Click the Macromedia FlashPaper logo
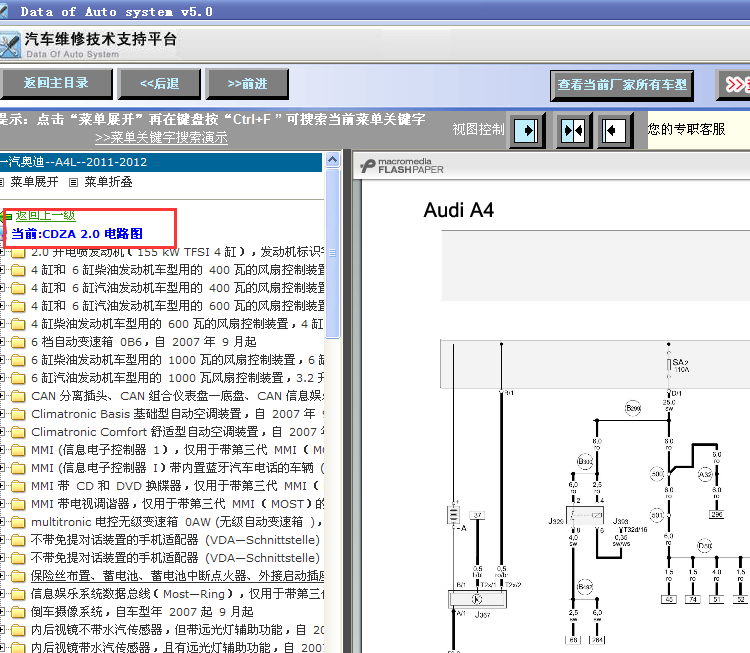Screen dimensions: 750x653 pyautogui.click(x=402, y=166)
